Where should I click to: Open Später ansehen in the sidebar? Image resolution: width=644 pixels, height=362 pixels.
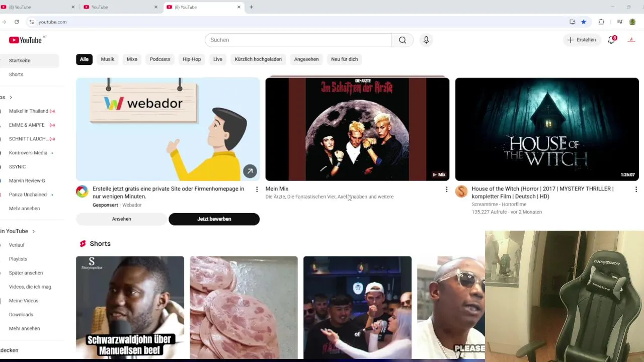pyautogui.click(x=29, y=273)
